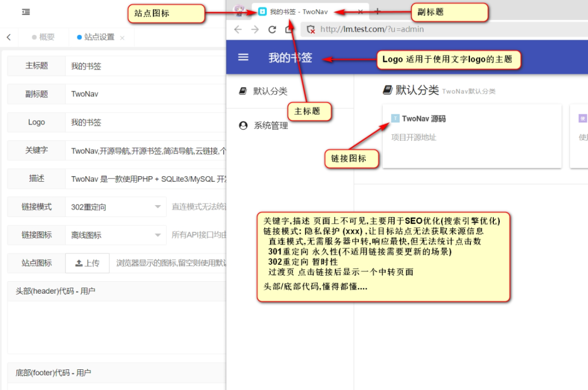588x390 pixels.
Task: Focus the address bar with lm.test.com URL
Action: point(444,29)
